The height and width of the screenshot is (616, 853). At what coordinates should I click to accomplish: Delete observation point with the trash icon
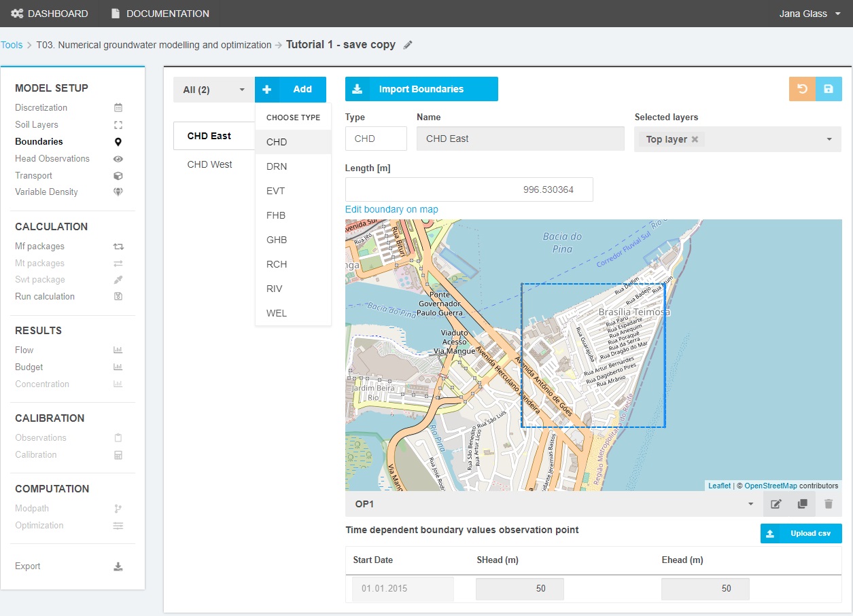coord(828,504)
